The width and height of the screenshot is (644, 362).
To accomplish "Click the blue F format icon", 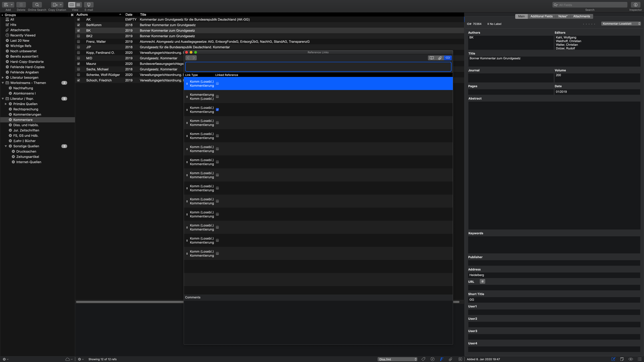I will pos(441,359).
